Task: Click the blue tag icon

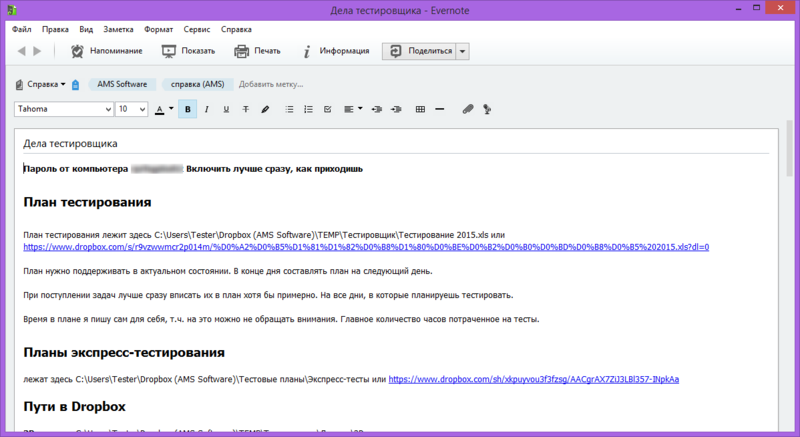Action: point(76,85)
